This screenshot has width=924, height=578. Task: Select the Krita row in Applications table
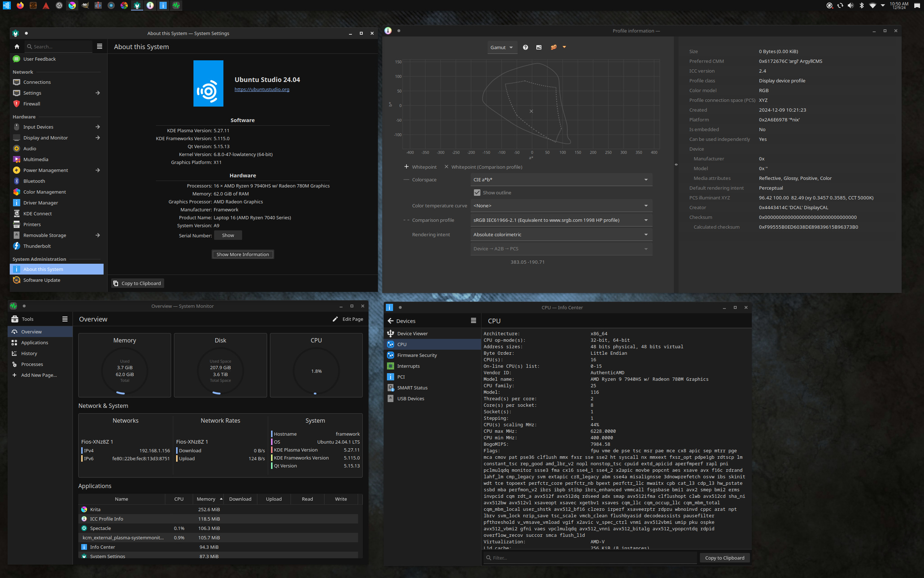pos(218,510)
